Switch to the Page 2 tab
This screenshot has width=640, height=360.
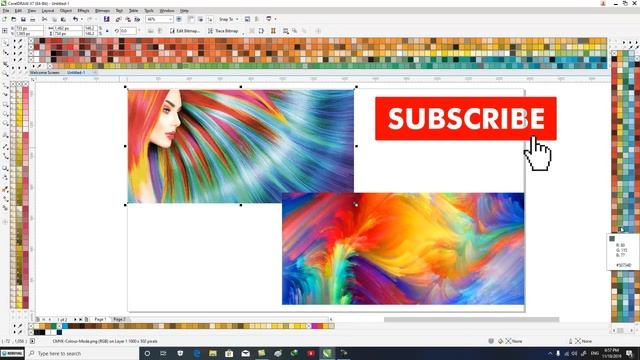tap(119, 319)
